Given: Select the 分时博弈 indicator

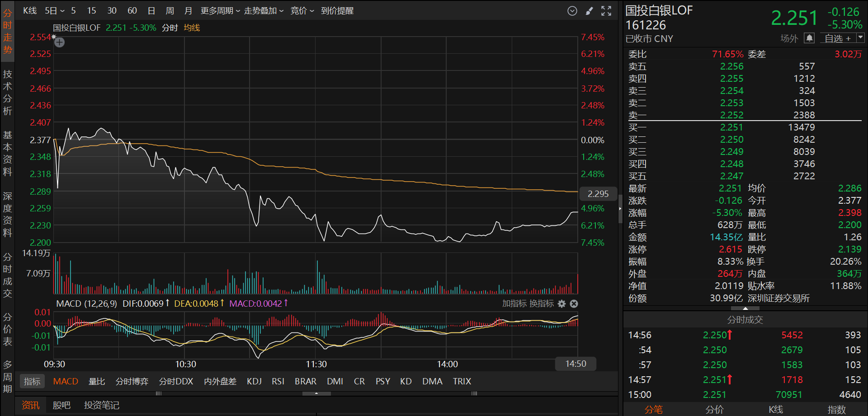Looking at the screenshot, I should coord(132,381).
